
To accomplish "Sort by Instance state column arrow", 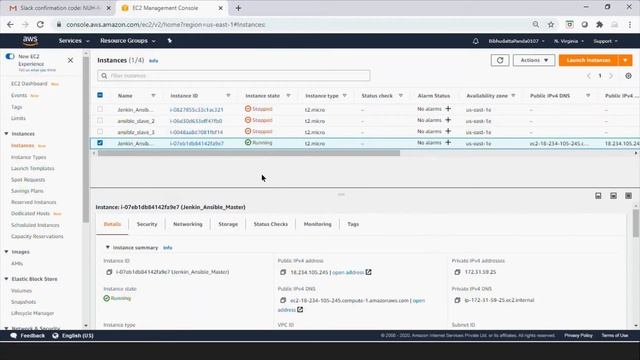I will [x=288, y=96].
